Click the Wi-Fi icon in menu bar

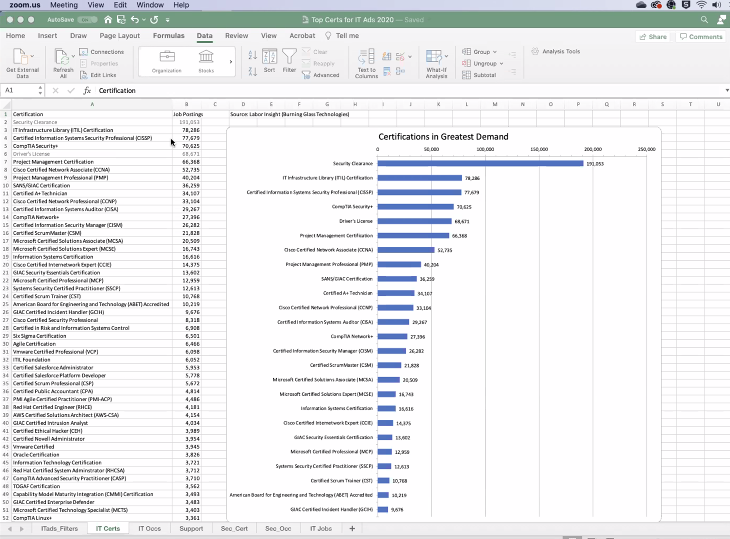coord(701,5)
